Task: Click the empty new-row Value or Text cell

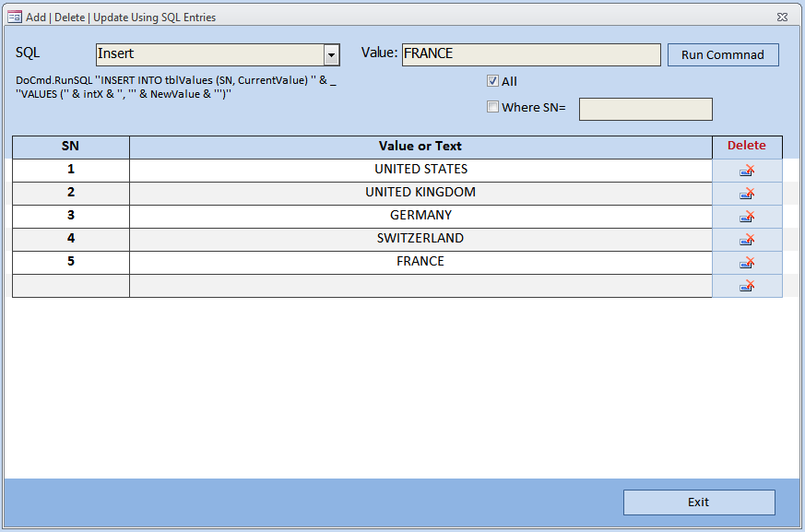Action: coord(420,286)
